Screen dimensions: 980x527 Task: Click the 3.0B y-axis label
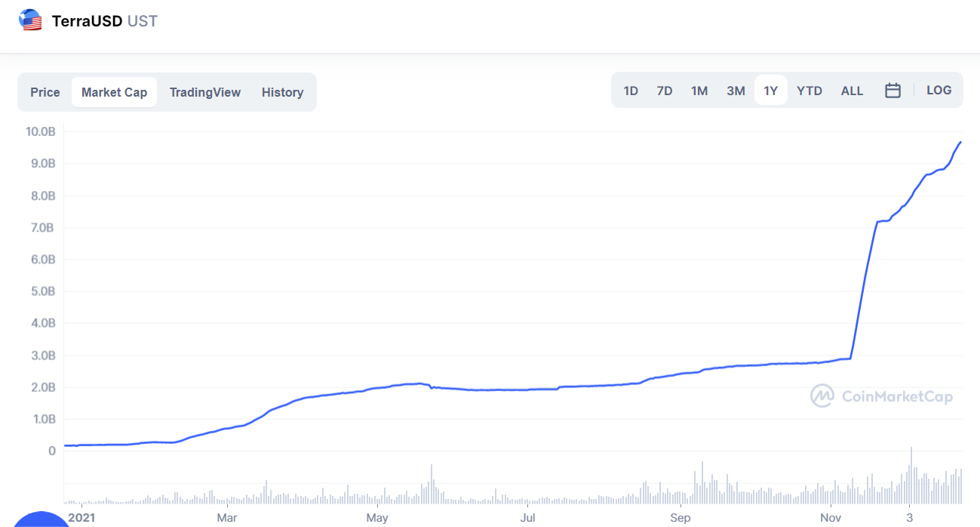(41, 355)
